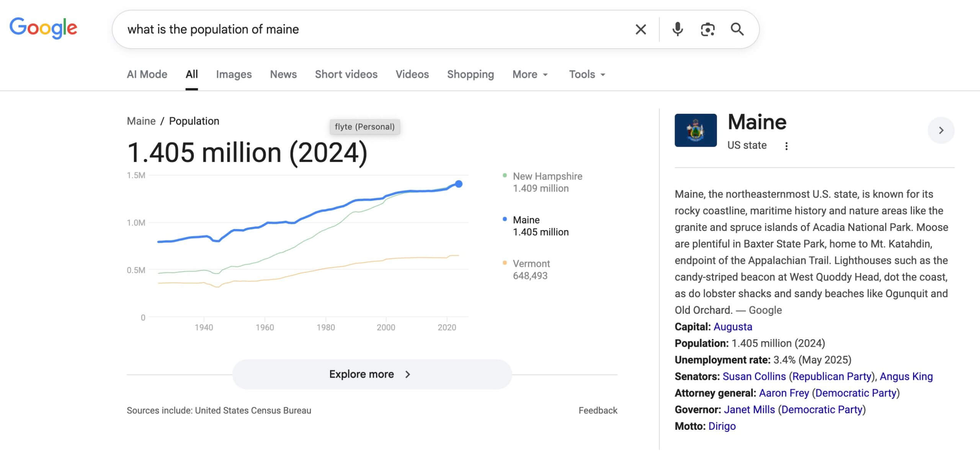
Task: Click the flyte (Personal) tooltip label
Action: click(365, 127)
